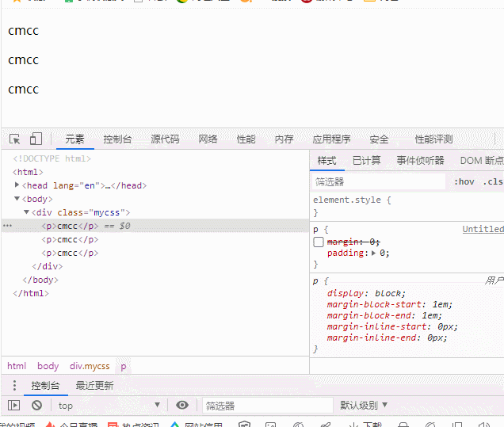Select div.mycss in the breadcrumb bar

pos(90,366)
